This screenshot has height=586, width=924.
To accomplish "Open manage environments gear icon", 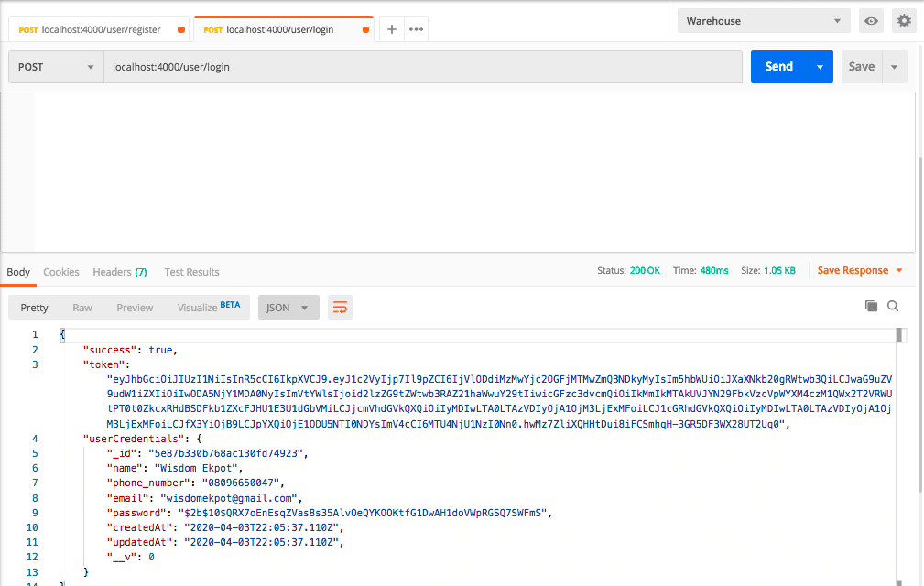I will 904,21.
